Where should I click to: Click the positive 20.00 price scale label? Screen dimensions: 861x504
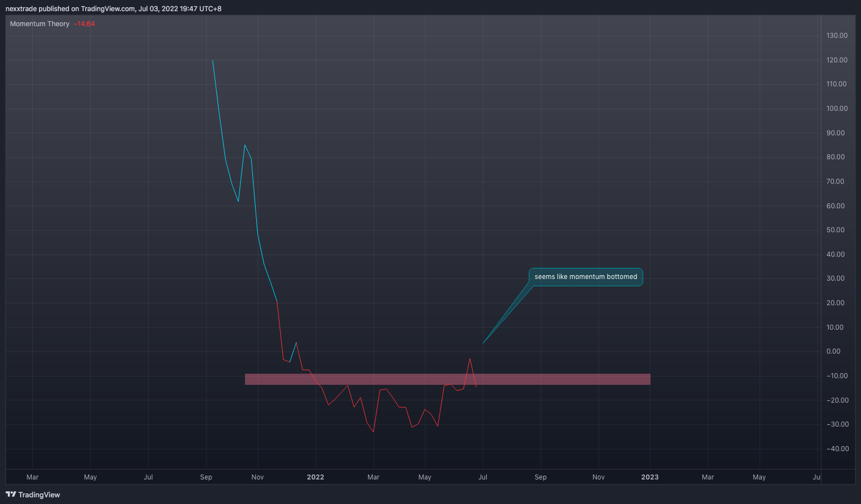pyautogui.click(x=835, y=303)
